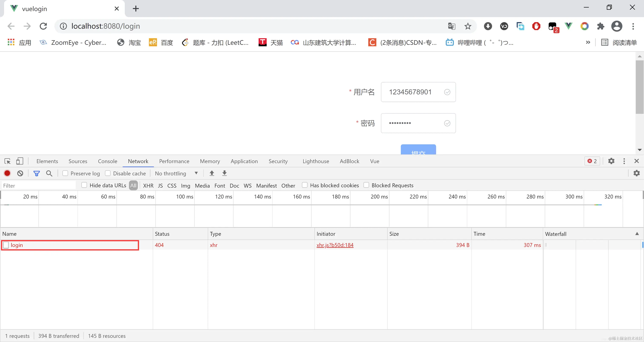Click the error count badge showing 2
This screenshot has width=644, height=342.
click(x=592, y=161)
